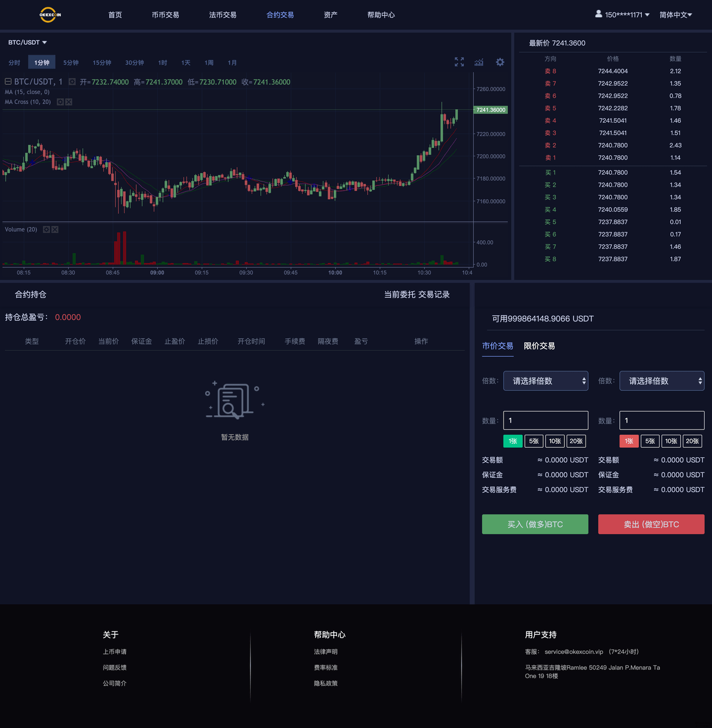Viewport: 712px width, 728px height.
Task: Click the user account avatar icon
Action: click(x=599, y=14)
